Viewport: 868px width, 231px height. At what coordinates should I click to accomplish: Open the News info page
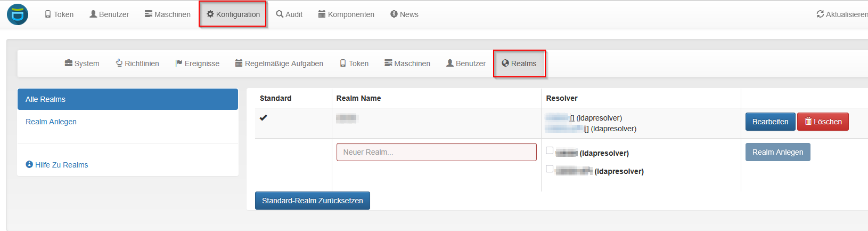click(x=404, y=14)
